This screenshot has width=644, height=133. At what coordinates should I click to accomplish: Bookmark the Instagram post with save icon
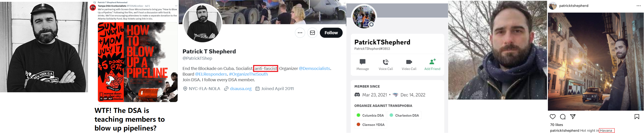tap(637, 117)
